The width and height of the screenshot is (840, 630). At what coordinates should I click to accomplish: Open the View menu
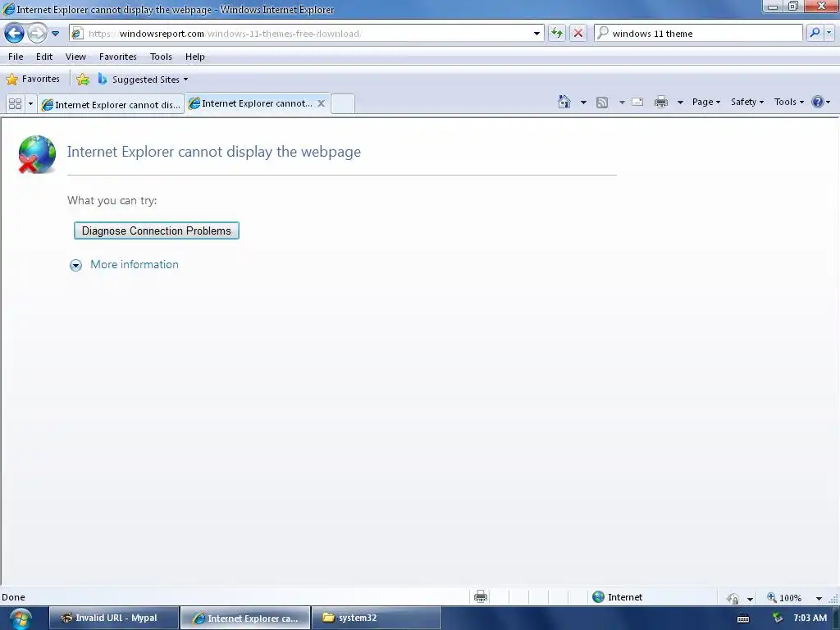point(75,57)
